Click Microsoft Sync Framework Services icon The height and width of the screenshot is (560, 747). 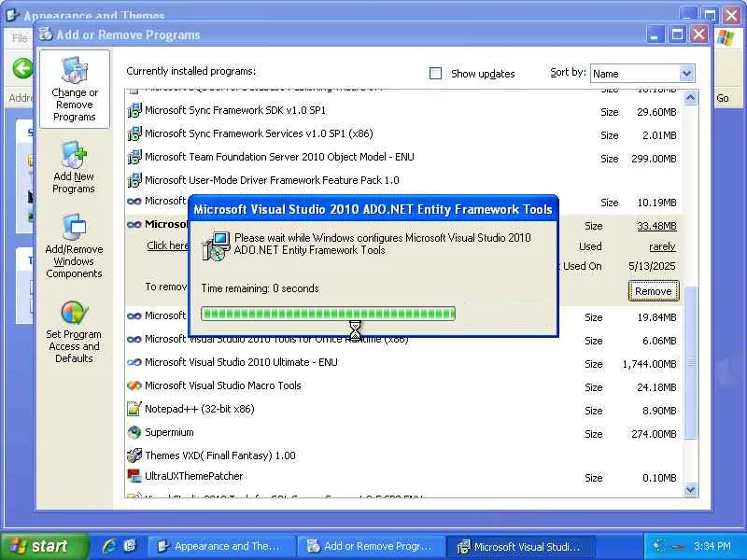134,133
